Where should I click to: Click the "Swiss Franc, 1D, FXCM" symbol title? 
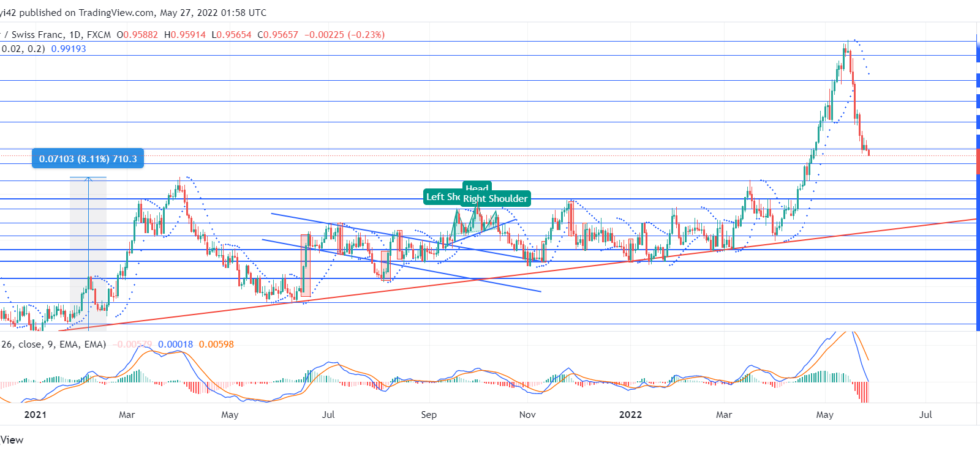[x=61, y=35]
